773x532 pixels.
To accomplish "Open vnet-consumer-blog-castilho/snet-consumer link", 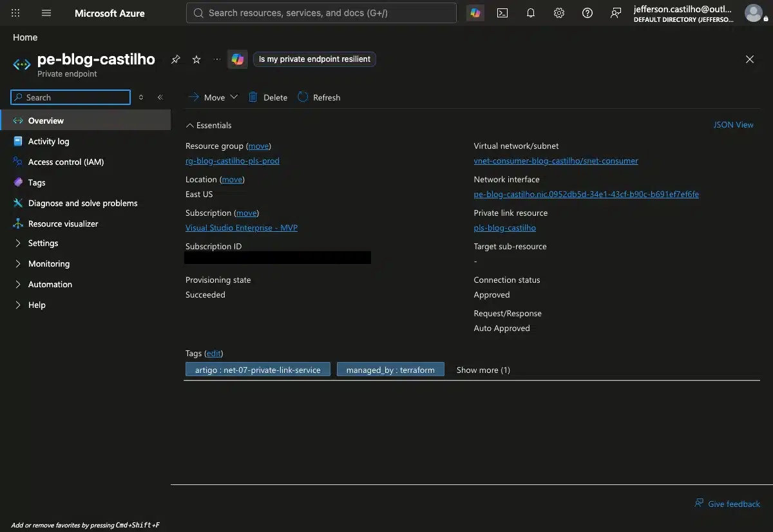I will pos(556,161).
